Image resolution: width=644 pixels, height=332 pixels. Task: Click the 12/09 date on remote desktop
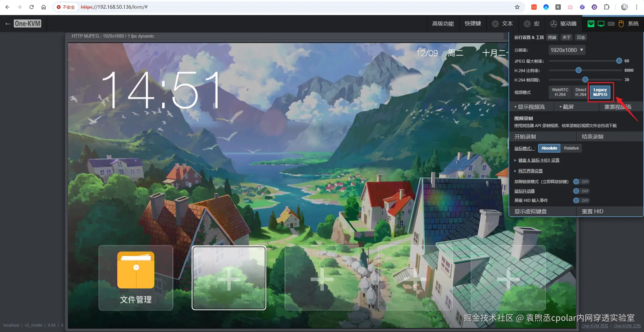(427, 53)
